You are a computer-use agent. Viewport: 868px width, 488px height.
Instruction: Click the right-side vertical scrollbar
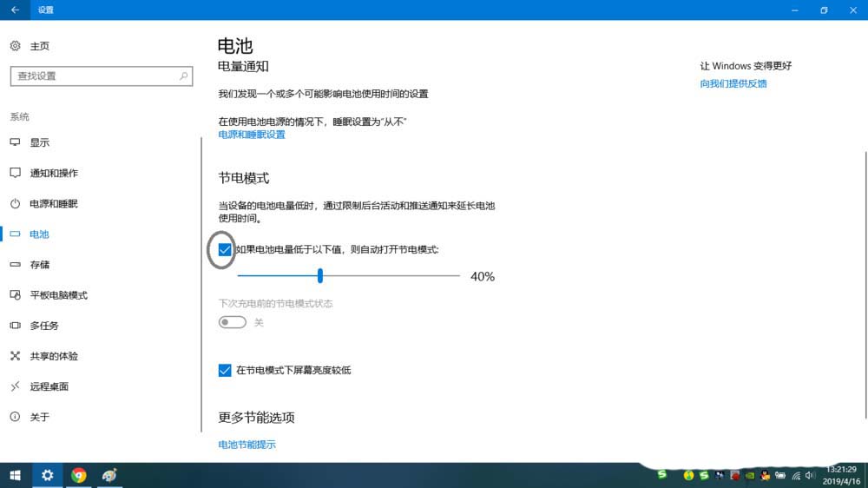(865, 286)
